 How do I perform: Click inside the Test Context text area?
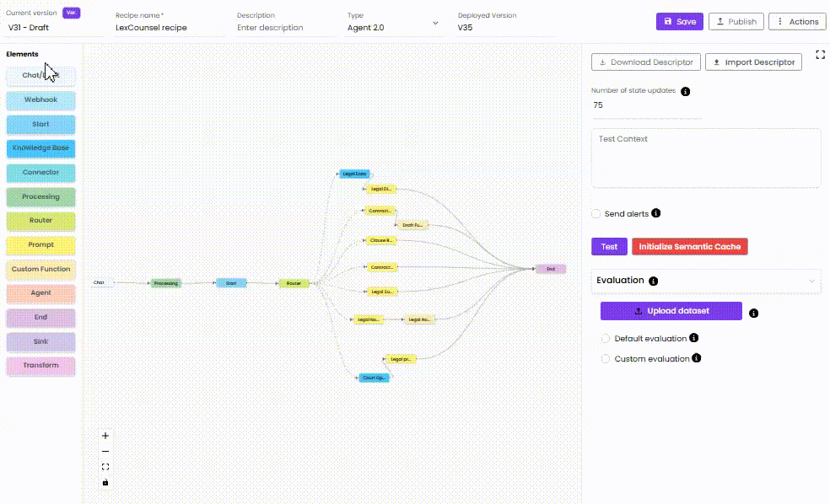tap(705, 158)
